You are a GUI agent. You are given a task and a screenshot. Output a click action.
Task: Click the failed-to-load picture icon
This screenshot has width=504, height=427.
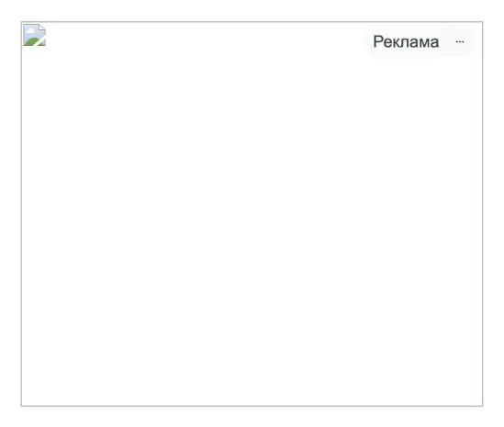[x=34, y=35]
